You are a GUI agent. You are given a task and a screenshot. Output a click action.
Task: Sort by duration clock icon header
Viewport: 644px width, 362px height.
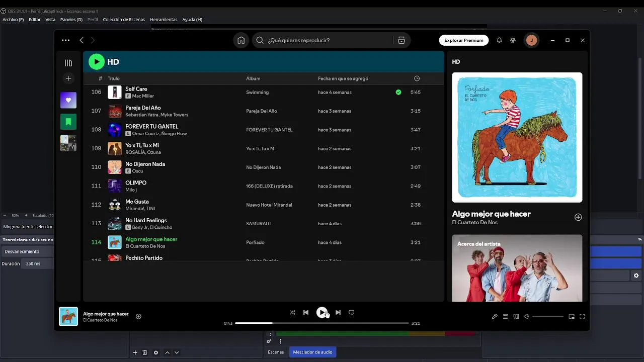[x=417, y=78]
